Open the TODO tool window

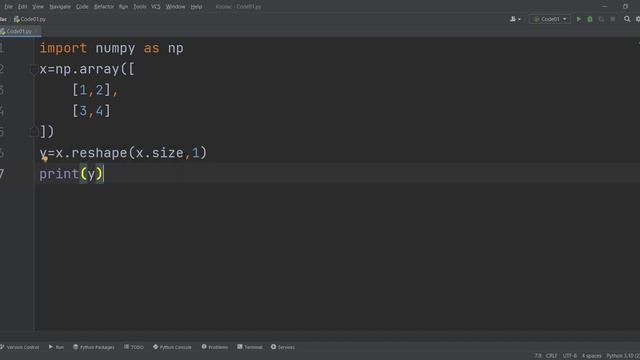pos(134,347)
